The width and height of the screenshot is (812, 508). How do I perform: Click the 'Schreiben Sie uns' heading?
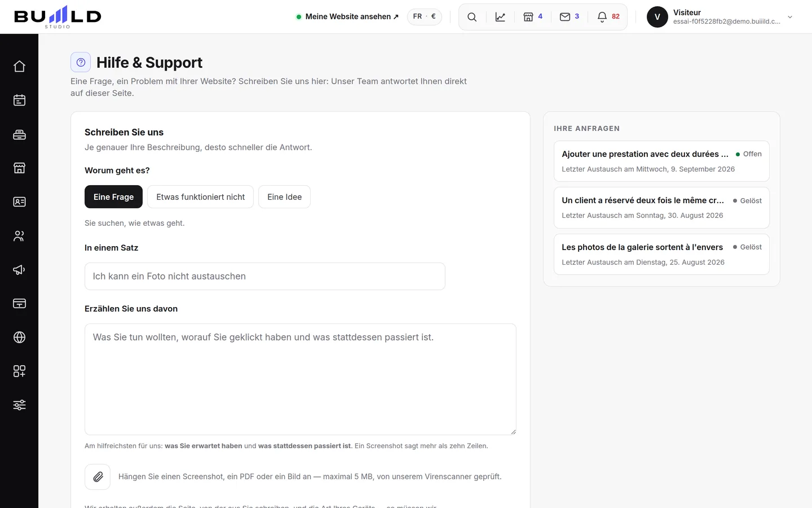(x=124, y=133)
